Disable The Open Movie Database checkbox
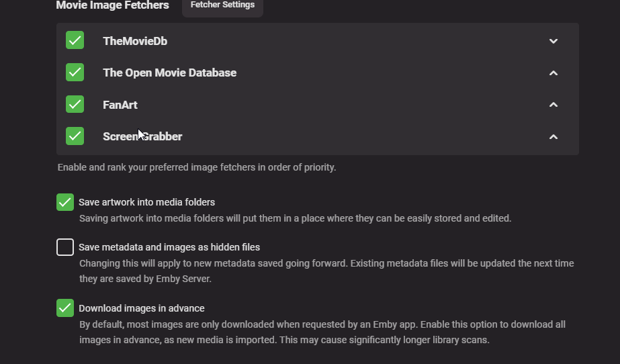Image resolution: width=620 pixels, height=364 pixels. pyautogui.click(x=75, y=72)
